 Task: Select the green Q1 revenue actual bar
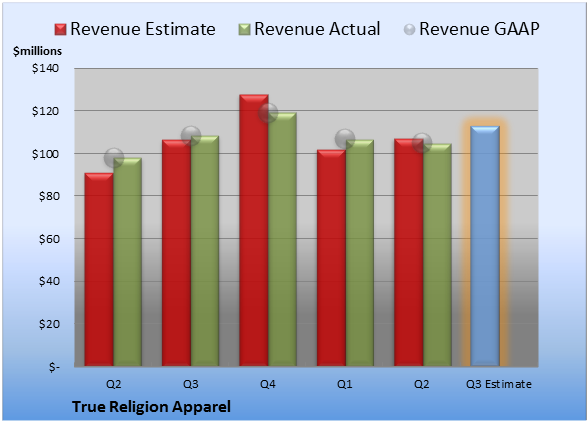point(360,253)
